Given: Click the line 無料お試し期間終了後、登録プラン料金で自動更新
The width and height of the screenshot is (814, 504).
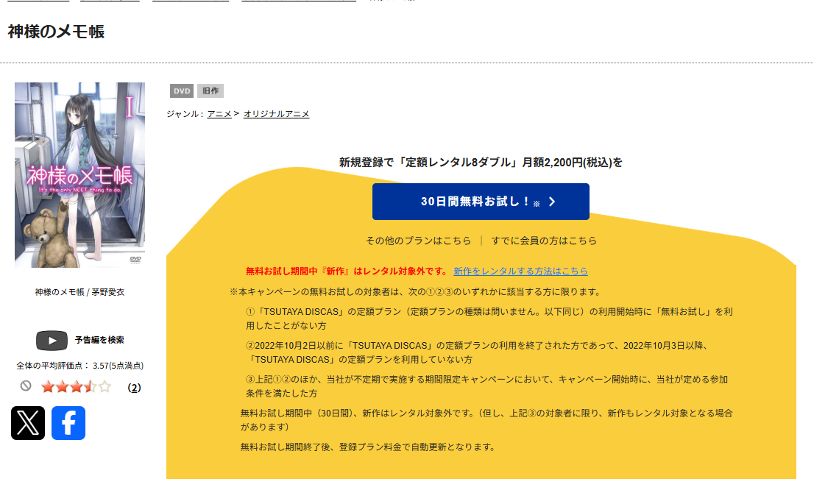Looking at the screenshot, I should pyautogui.click(x=368, y=447).
